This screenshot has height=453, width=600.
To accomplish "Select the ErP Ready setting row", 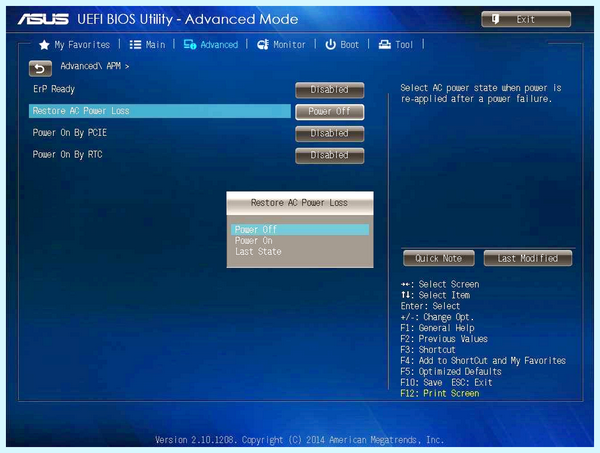I will coord(160,90).
